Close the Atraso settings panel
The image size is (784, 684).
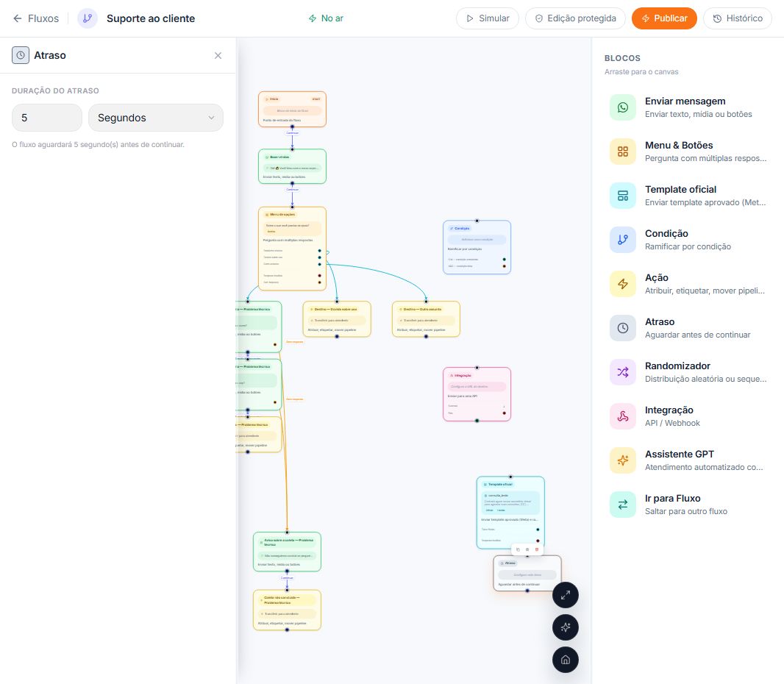coord(218,55)
